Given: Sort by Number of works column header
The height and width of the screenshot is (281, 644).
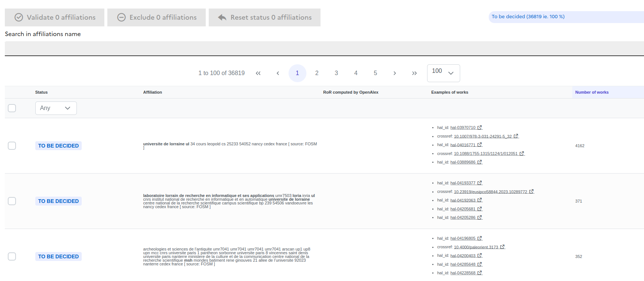Looking at the screenshot, I should coord(592,92).
